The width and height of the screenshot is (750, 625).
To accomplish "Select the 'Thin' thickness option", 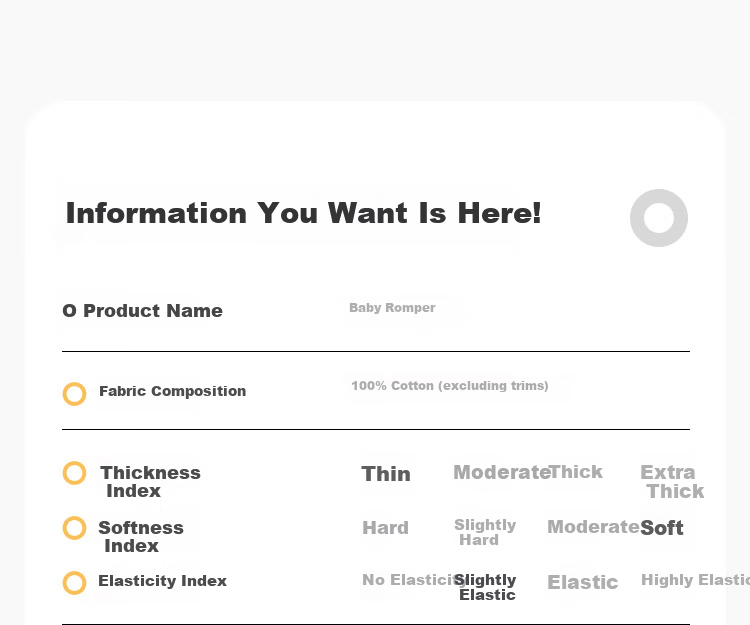I will [x=386, y=474].
